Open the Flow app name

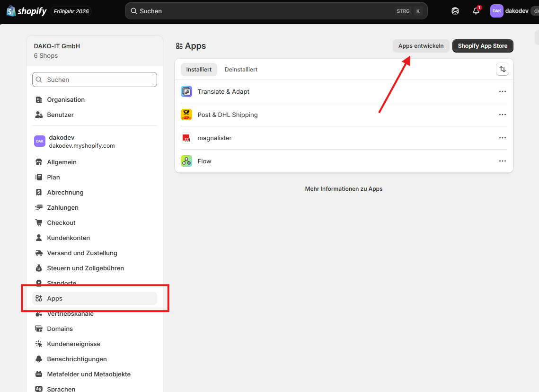pos(204,161)
